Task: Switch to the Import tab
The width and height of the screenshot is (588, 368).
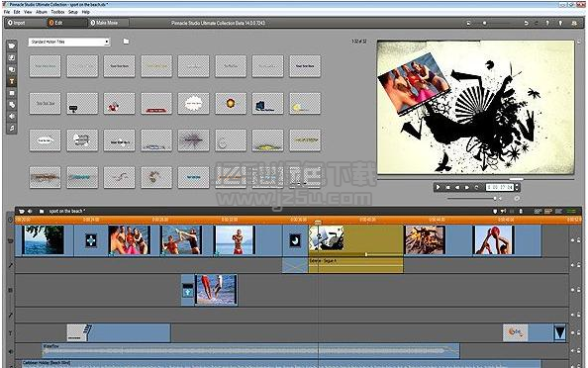Action: 17,23
